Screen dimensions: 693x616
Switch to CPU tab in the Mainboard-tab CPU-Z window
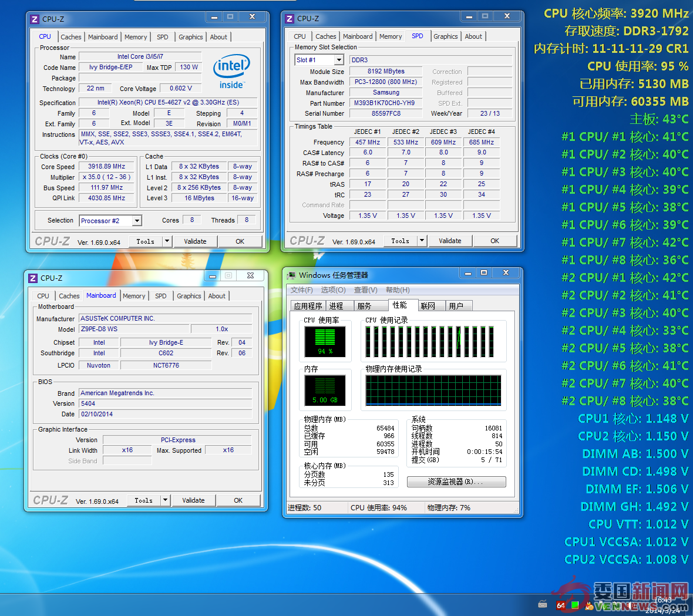click(x=43, y=296)
